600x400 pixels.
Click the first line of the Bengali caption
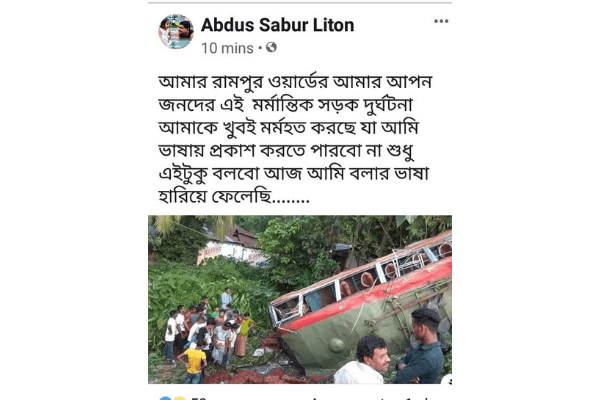pos(295,82)
